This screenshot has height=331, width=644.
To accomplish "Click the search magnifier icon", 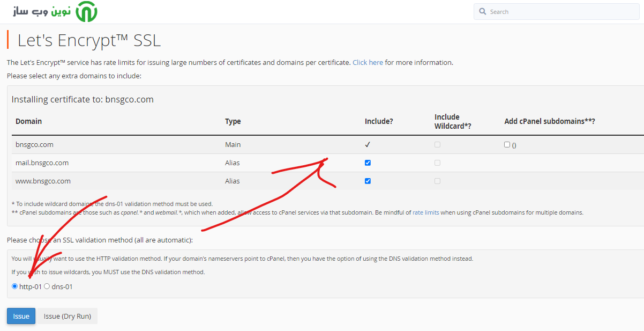I will click(483, 12).
